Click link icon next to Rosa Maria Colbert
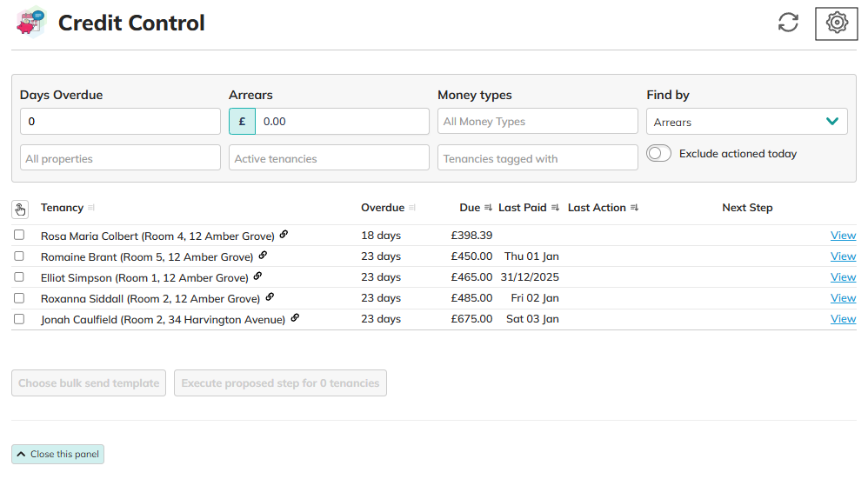The image size is (868, 479). (x=284, y=235)
